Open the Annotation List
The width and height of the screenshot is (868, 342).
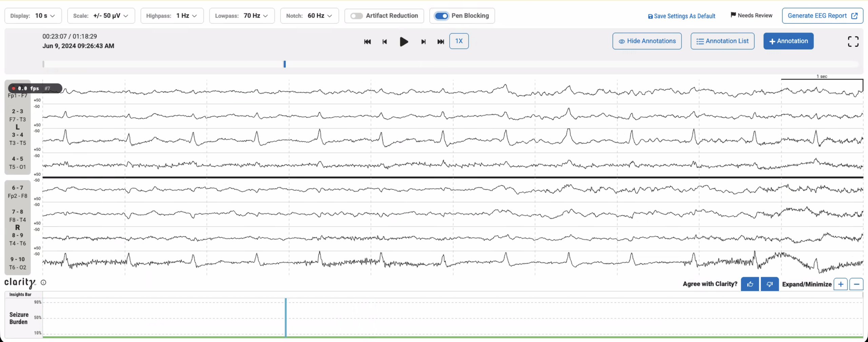[x=723, y=41]
